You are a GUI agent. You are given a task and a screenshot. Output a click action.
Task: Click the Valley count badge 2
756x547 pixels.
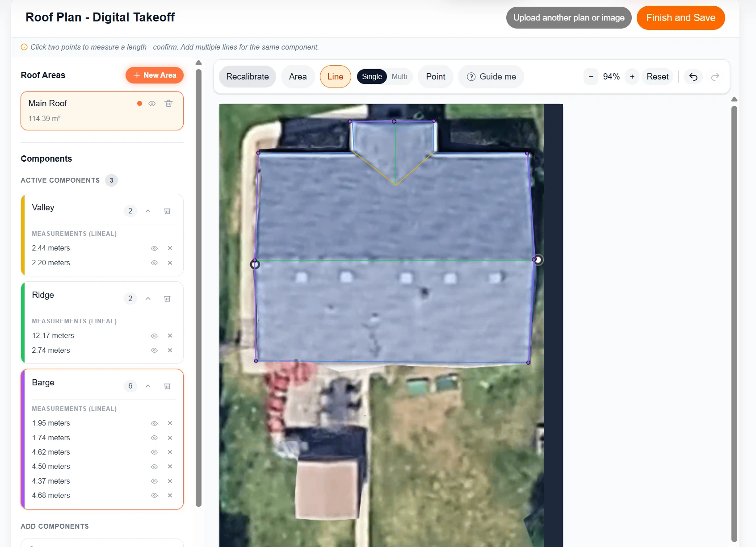[130, 211]
